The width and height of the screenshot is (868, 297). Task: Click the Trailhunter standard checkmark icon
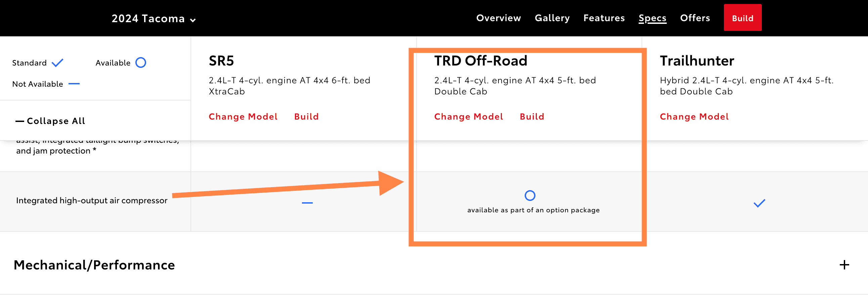click(x=759, y=203)
